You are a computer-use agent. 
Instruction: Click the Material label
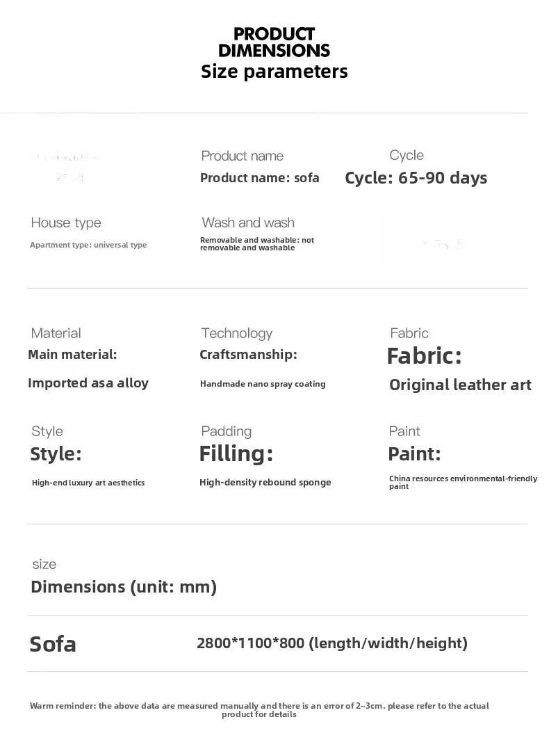tap(56, 333)
